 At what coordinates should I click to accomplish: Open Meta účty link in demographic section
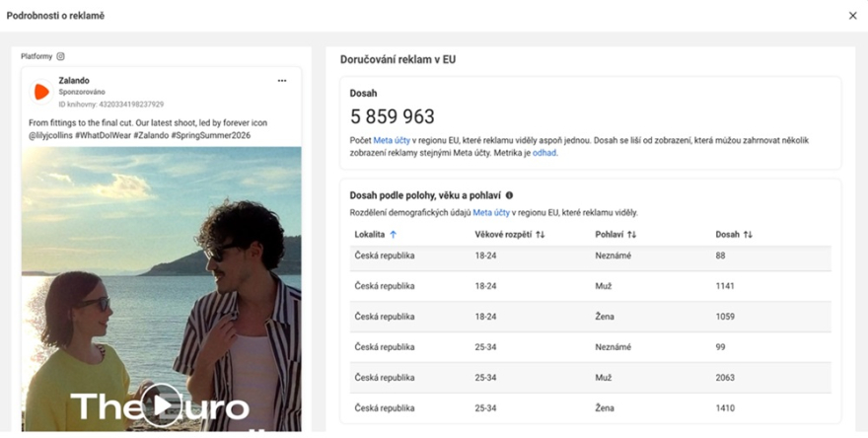pyautogui.click(x=491, y=213)
